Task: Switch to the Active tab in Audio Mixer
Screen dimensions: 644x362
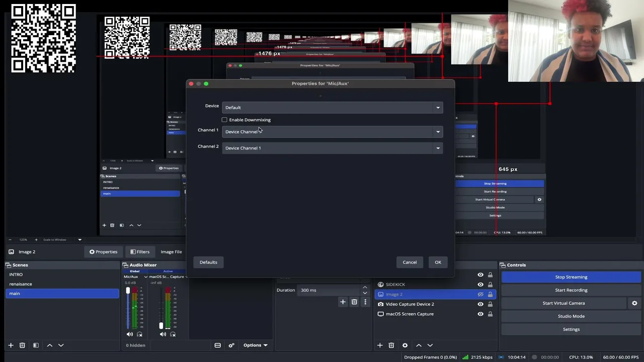Action: pyautogui.click(x=168, y=271)
